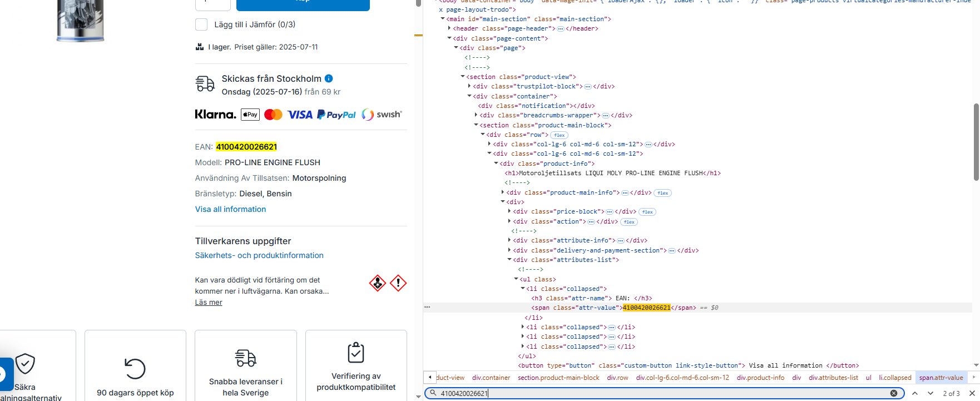This screenshot has width=980, height=401.
Task: Go to next search result
Action: tap(930, 393)
